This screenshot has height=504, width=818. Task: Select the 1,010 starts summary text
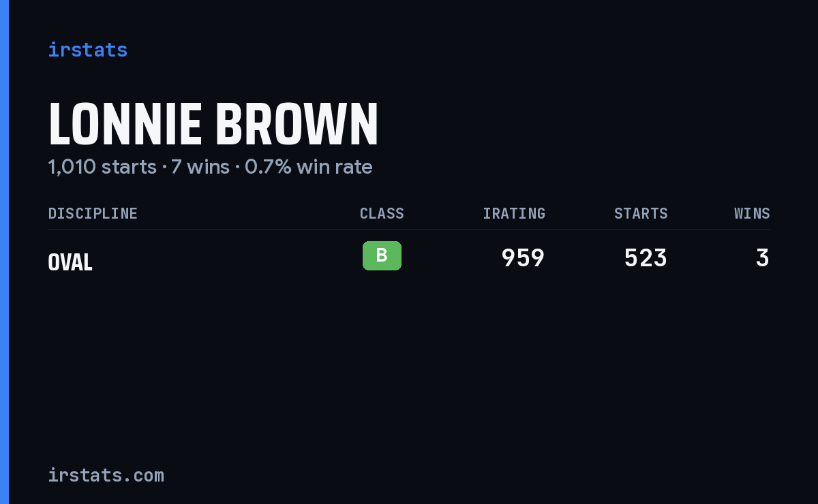point(102,167)
